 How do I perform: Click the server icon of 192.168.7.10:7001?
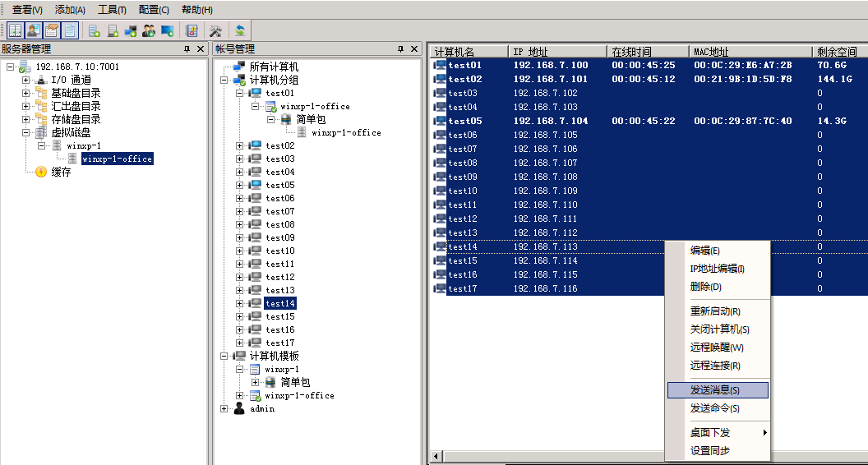(x=25, y=67)
